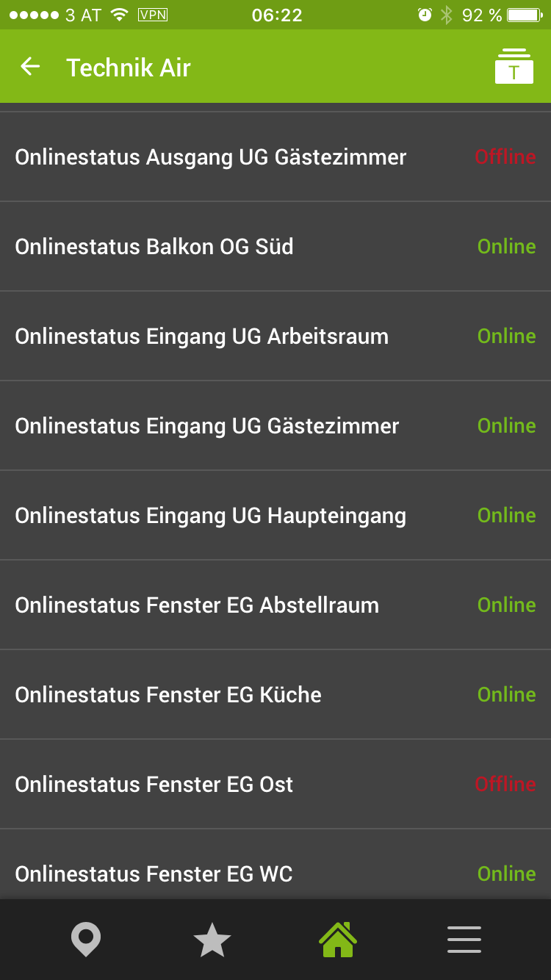Click Offline status of Ausgang UG Gästezimmer

pyautogui.click(x=505, y=157)
